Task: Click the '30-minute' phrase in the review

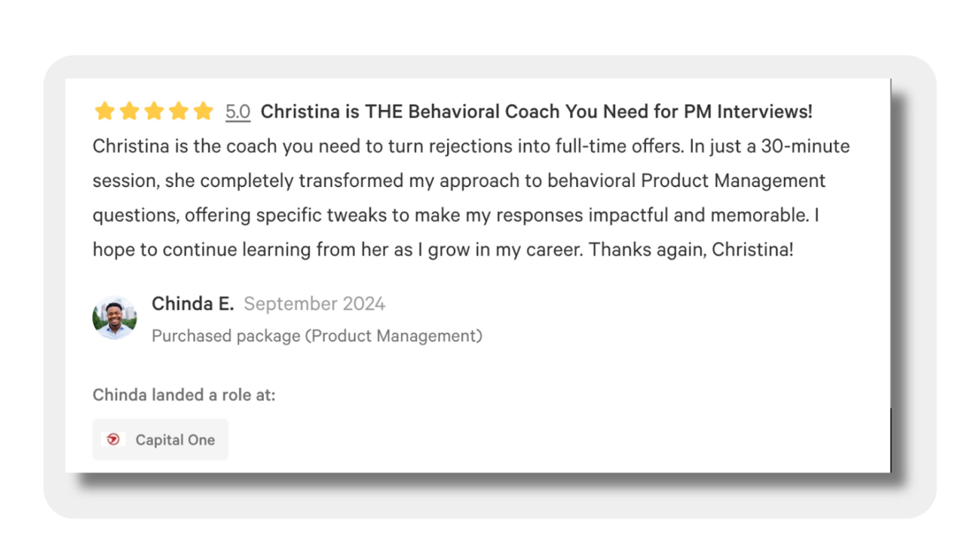Action: pyautogui.click(x=805, y=146)
